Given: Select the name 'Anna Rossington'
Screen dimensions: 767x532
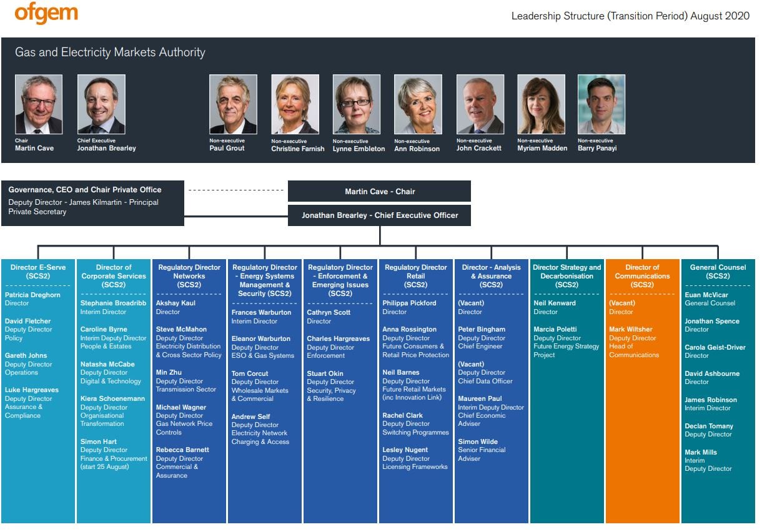Looking at the screenshot, I should tap(410, 330).
